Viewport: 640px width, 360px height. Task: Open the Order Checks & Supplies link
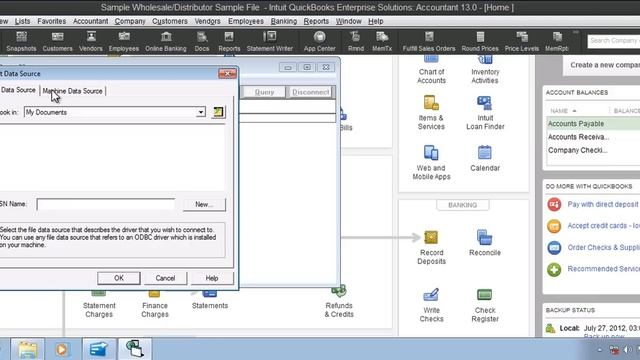coord(603,247)
